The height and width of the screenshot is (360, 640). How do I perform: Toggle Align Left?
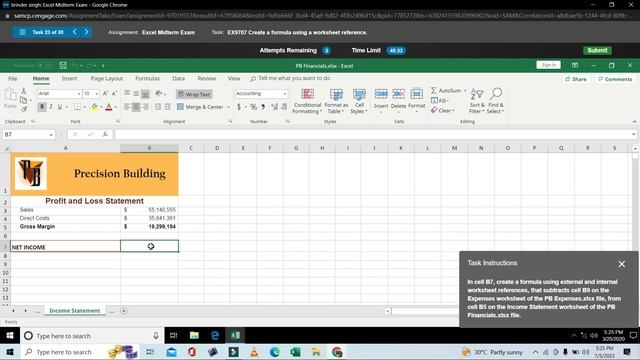127,107
